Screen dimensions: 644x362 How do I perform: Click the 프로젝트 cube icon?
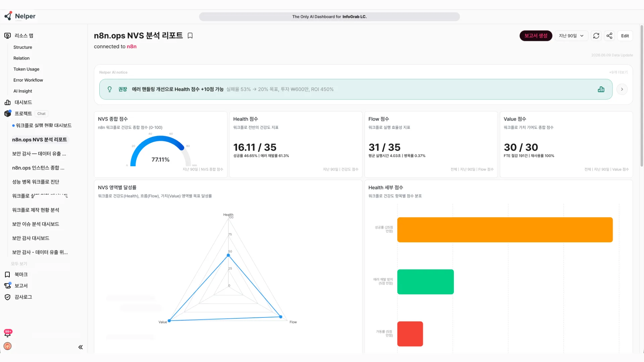(7, 114)
